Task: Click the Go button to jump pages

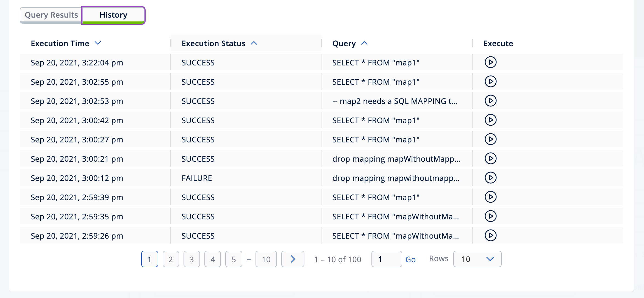Action: (x=410, y=259)
